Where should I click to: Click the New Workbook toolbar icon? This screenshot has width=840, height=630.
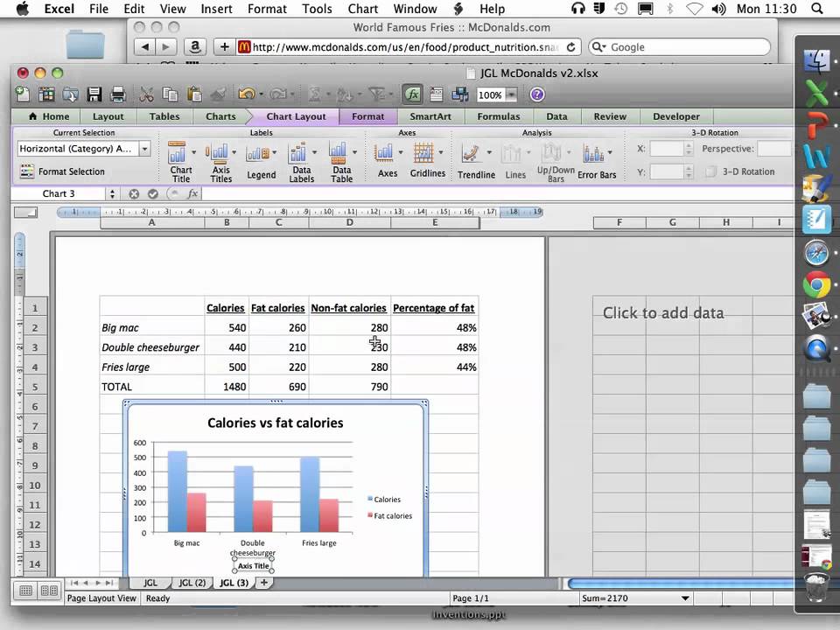tap(23, 94)
